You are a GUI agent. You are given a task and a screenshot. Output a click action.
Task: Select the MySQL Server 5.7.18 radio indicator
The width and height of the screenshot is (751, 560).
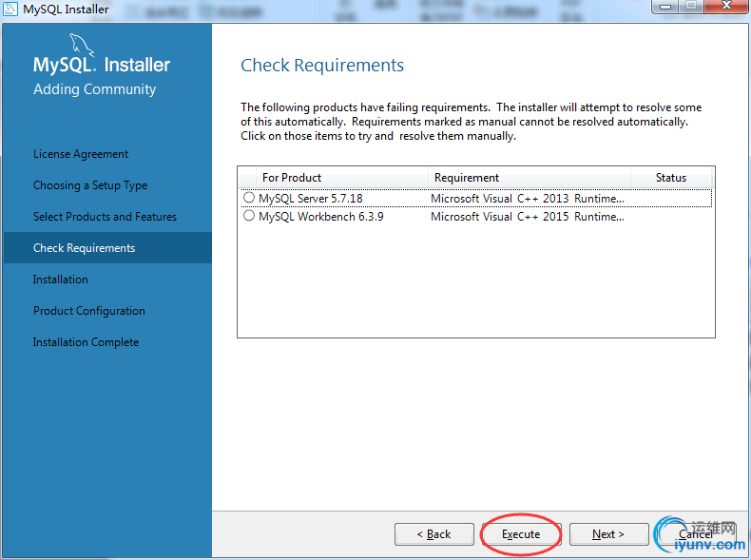click(x=249, y=198)
